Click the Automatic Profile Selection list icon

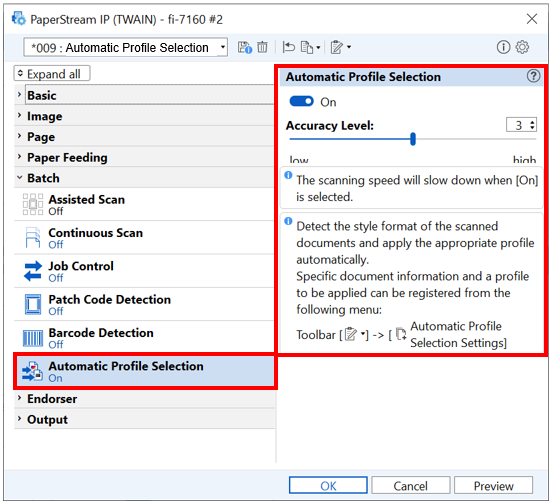33,371
